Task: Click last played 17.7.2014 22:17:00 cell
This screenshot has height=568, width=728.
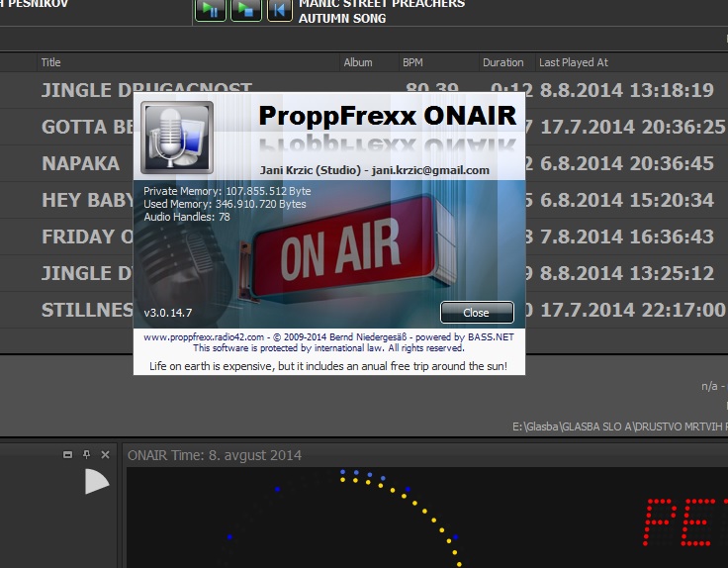Action: [x=633, y=310]
